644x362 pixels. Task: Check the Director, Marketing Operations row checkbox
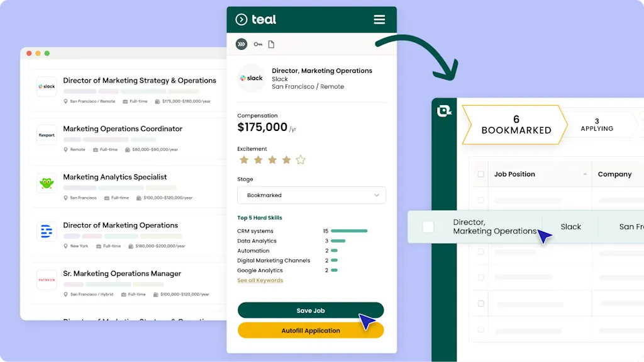pos(428,227)
